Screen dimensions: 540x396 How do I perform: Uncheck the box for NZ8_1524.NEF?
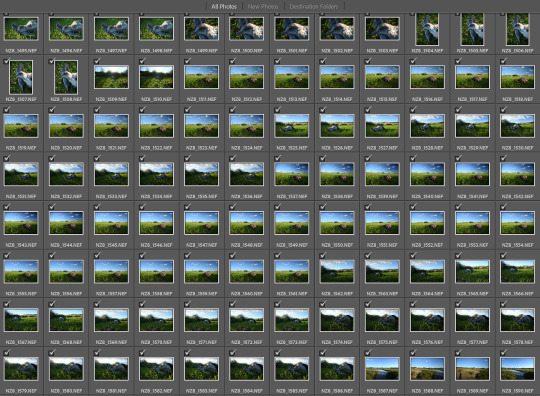[x=232, y=110]
